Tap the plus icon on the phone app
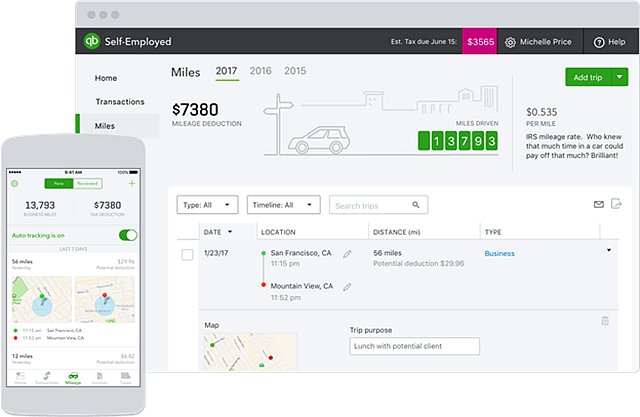This screenshot has height=417, width=640. 131,184
